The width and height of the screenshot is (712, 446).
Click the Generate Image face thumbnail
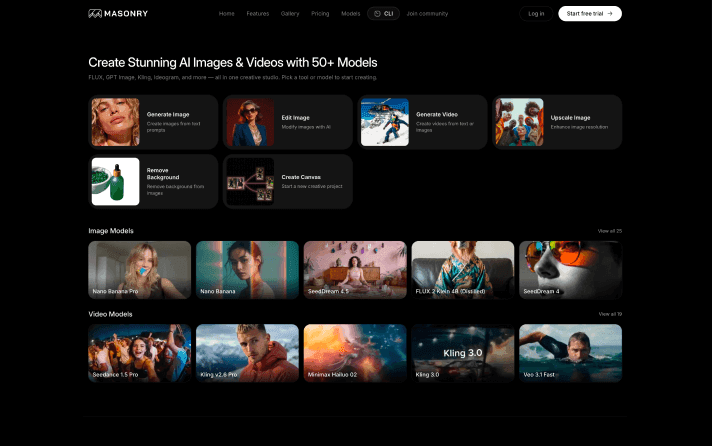pyautogui.click(x=115, y=122)
